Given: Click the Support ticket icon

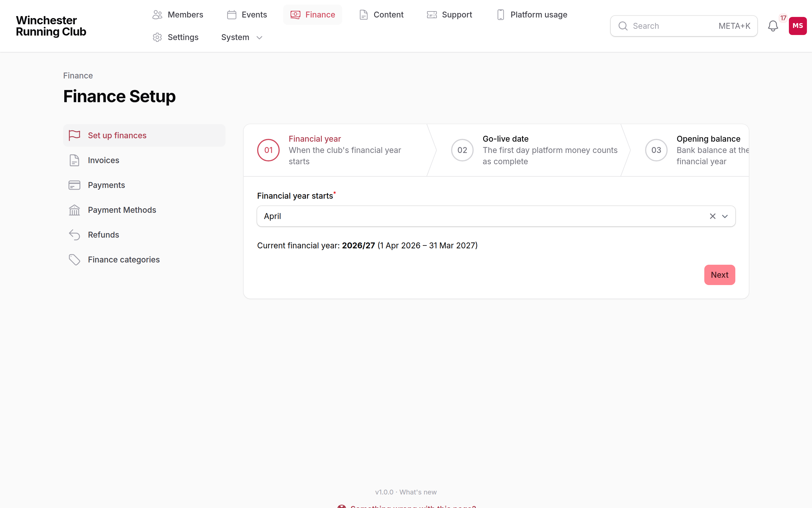Looking at the screenshot, I should (x=432, y=15).
